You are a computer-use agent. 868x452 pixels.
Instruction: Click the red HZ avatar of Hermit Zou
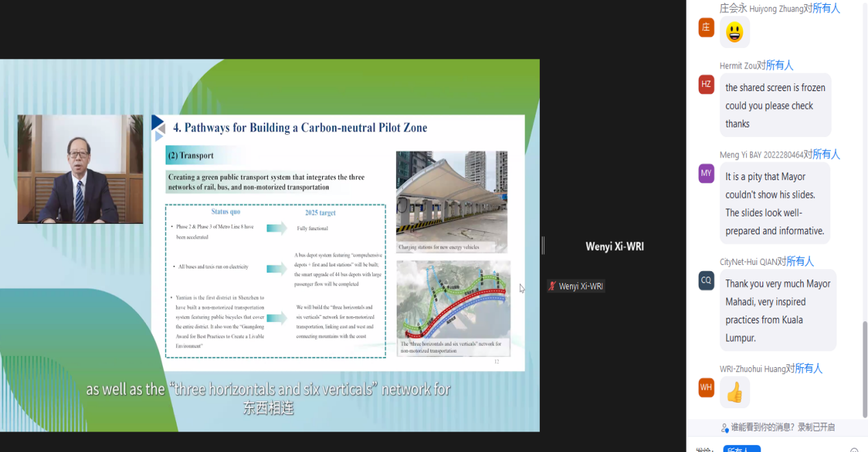706,84
